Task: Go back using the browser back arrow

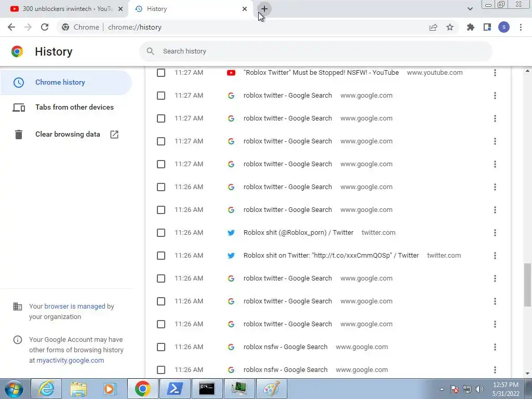Action: click(11, 27)
